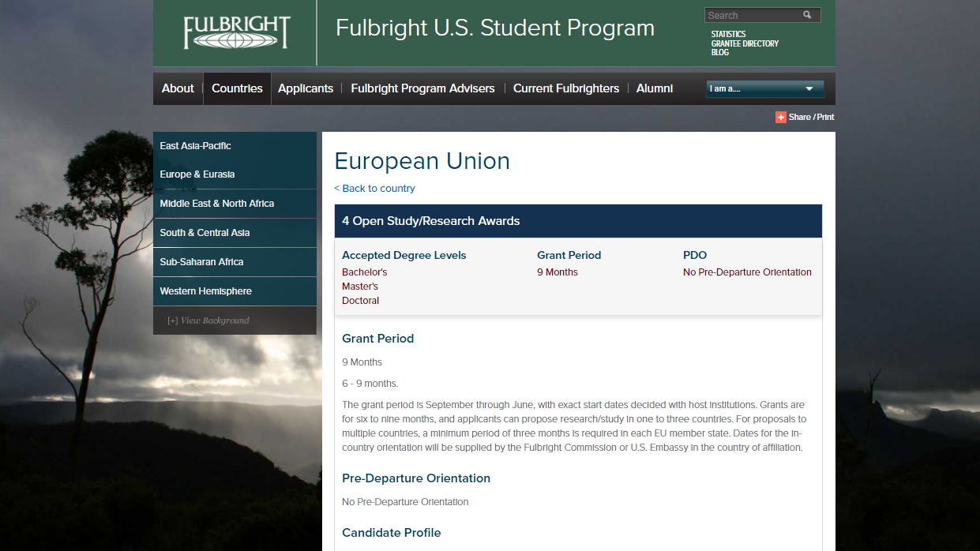Select Middle East & North Africa
The width and height of the screenshot is (980, 551).
point(216,204)
